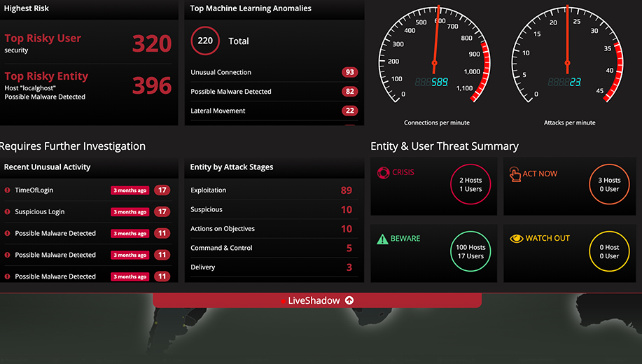The height and width of the screenshot is (364, 642).
Task: Click alert icon beside TimeOfLogin
Action: tap(7, 190)
